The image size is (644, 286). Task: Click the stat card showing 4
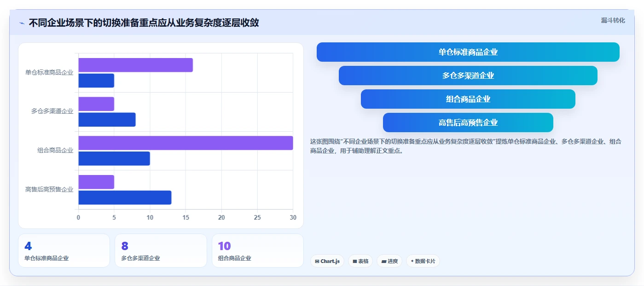[64, 251]
